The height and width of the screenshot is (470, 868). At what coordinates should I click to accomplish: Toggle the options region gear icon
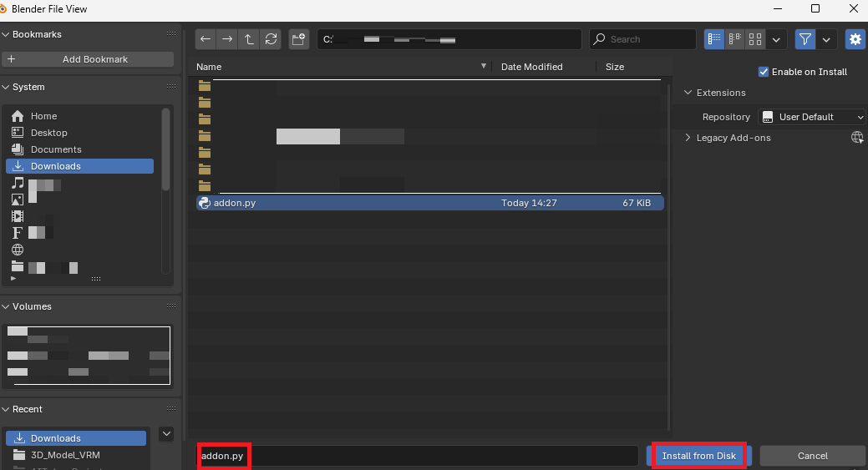tap(855, 39)
